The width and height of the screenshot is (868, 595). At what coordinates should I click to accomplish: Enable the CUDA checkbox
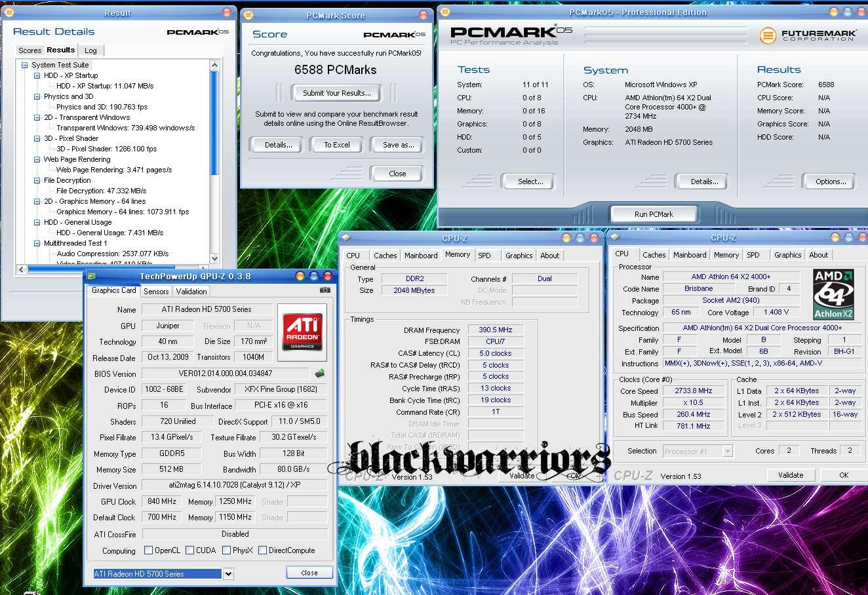click(x=190, y=550)
